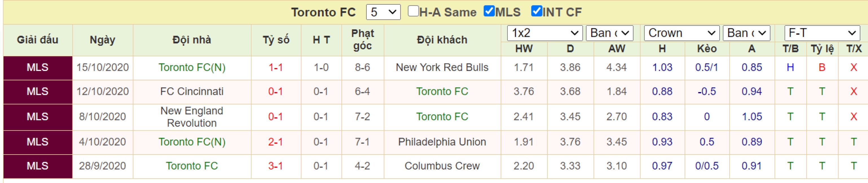Open the Crown bookmaker dropdown
The image size is (868, 183).
(681, 33)
